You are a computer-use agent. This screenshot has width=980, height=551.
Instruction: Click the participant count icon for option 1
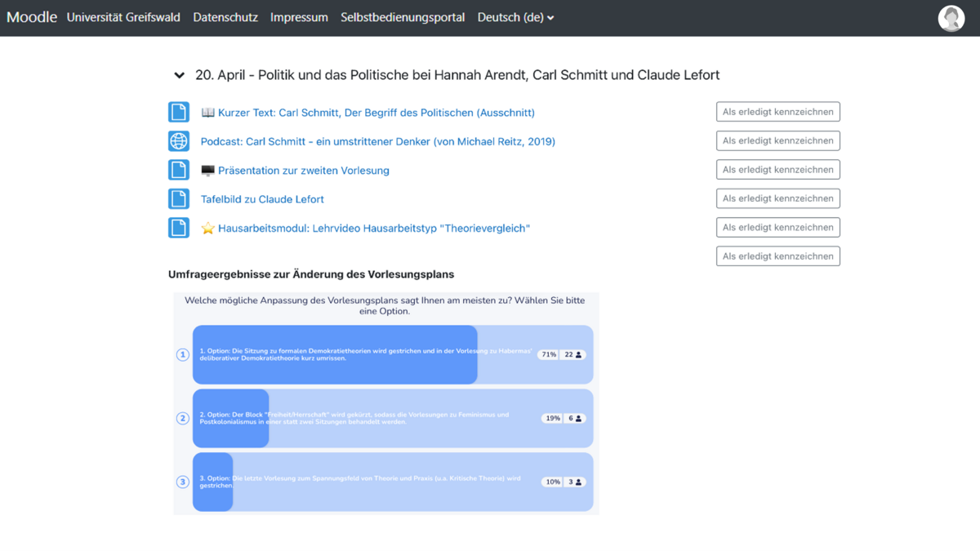click(578, 355)
